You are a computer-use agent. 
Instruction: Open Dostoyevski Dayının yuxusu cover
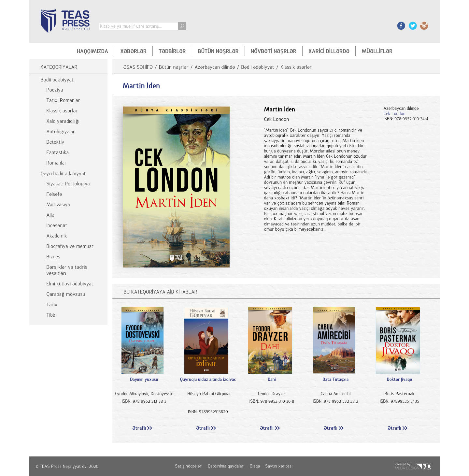(x=142, y=340)
